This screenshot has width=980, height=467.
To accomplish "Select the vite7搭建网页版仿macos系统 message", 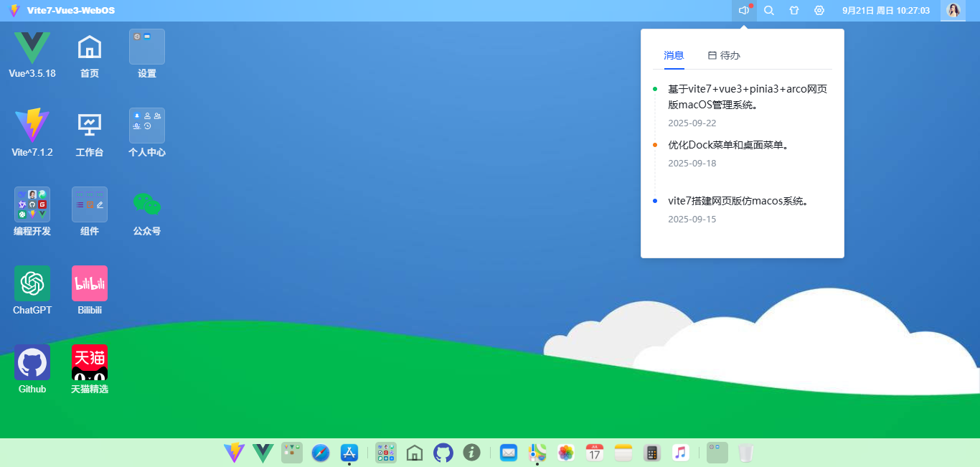I will pyautogui.click(x=739, y=201).
